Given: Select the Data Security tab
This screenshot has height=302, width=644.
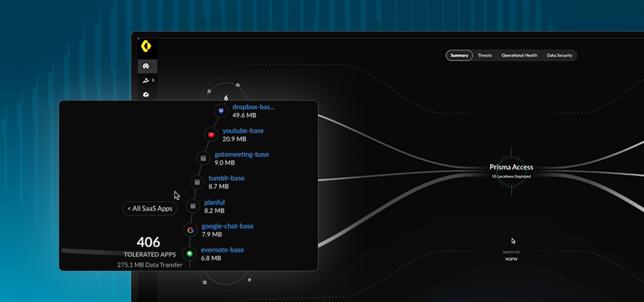Looking at the screenshot, I should click(x=559, y=55).
